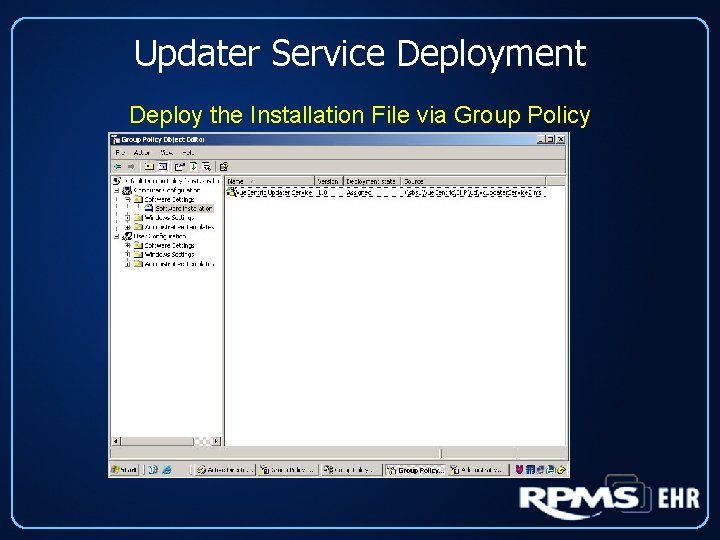720x540 pixels.
Task: Click the Start button on the taskbar
Action: point(124,470)
